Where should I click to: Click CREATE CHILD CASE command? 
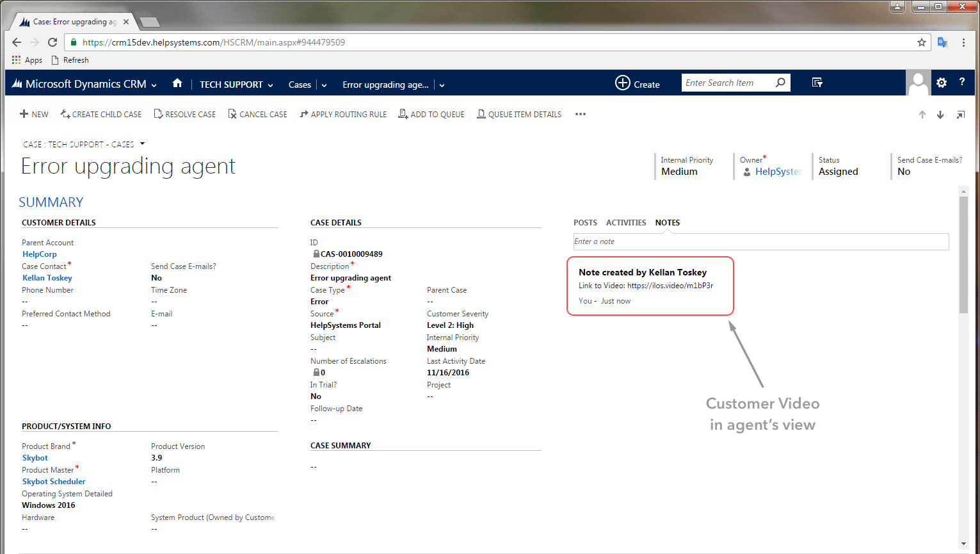pos(101,114)
